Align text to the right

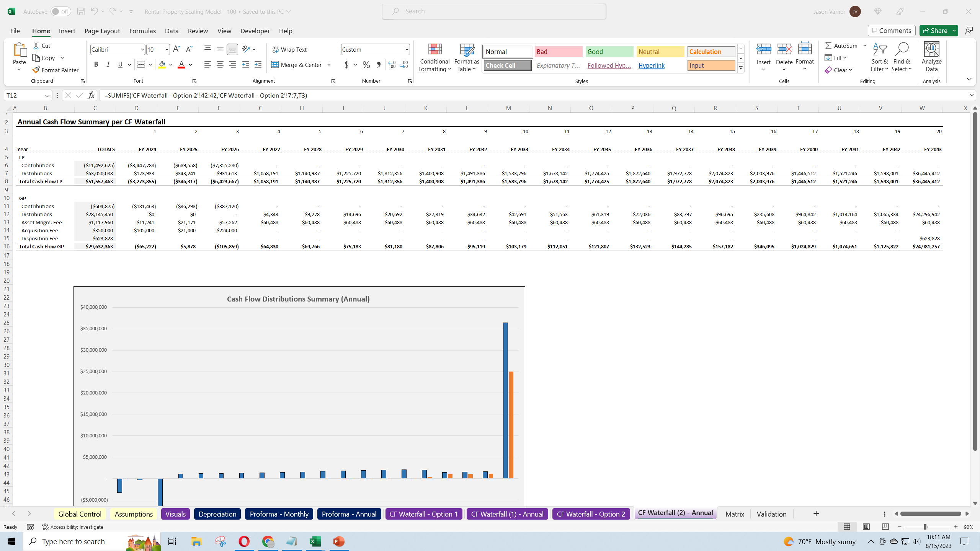[232, 65]
